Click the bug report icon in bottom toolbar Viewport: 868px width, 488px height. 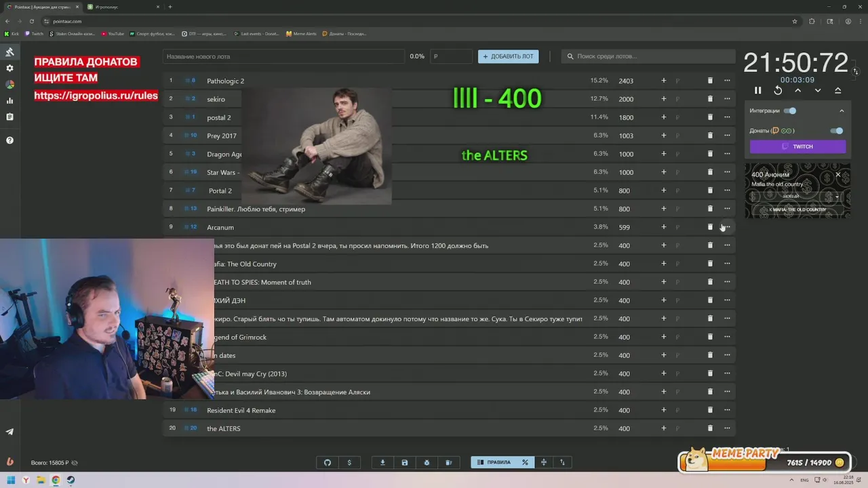427,462
